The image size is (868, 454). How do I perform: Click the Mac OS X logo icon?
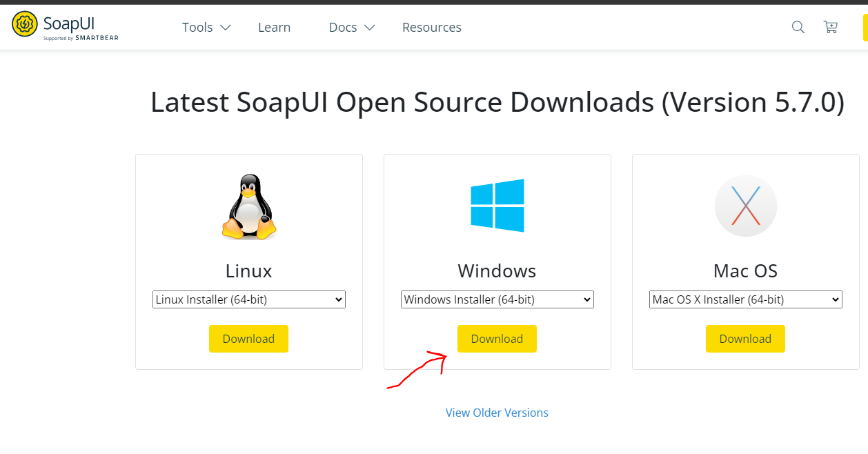[746, 206]
